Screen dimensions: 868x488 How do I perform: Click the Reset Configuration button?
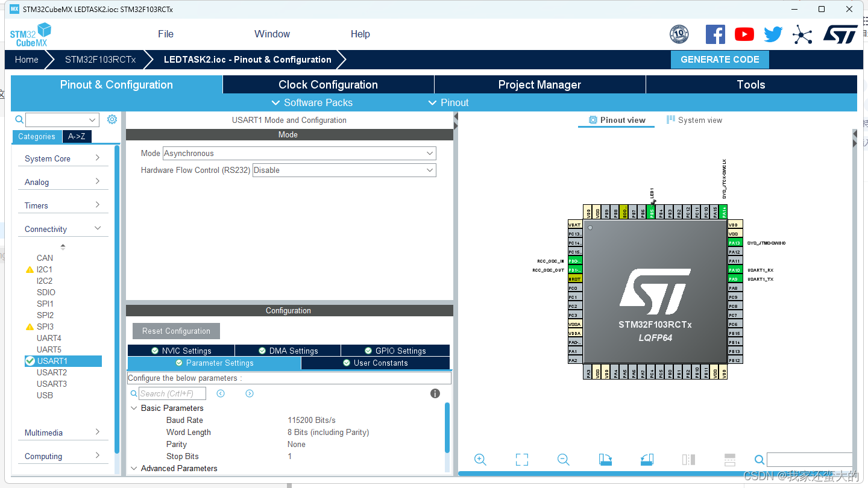tap(175, 331)
